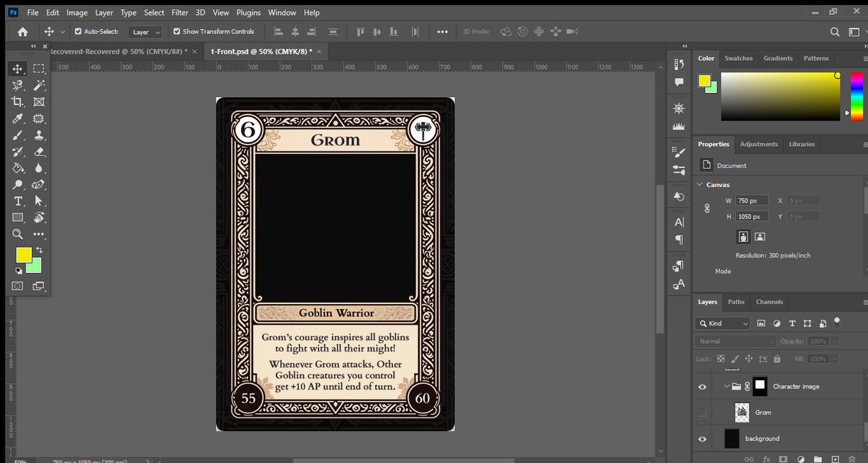868x463 pixels.
Task: Hide the Character image group layer
Action: (x=702, y=387)
